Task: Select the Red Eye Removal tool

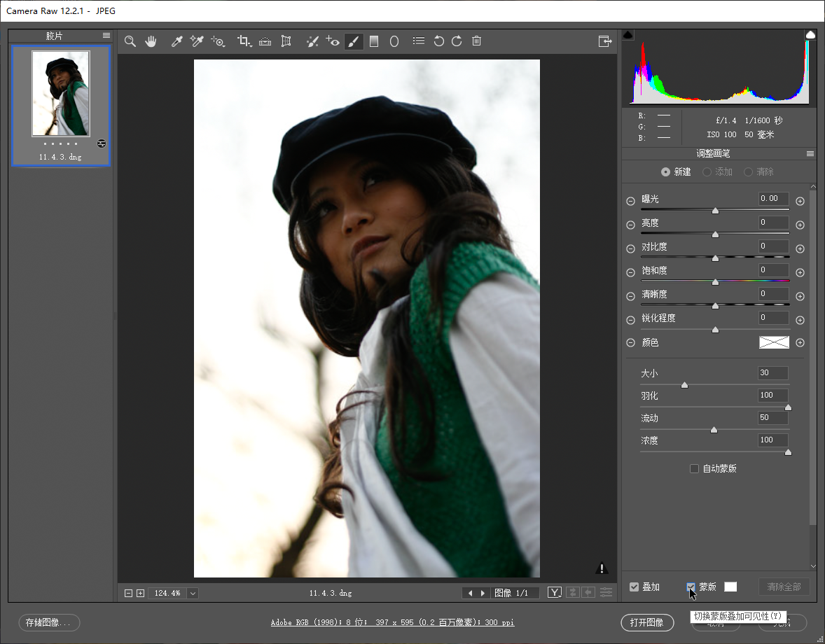Action: coord(333,42)
